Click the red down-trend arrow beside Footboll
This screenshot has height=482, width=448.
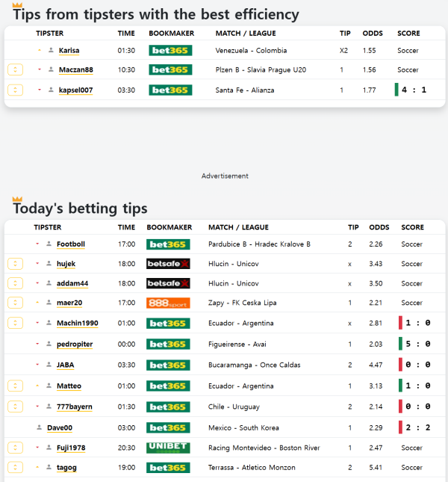point(37,244)
